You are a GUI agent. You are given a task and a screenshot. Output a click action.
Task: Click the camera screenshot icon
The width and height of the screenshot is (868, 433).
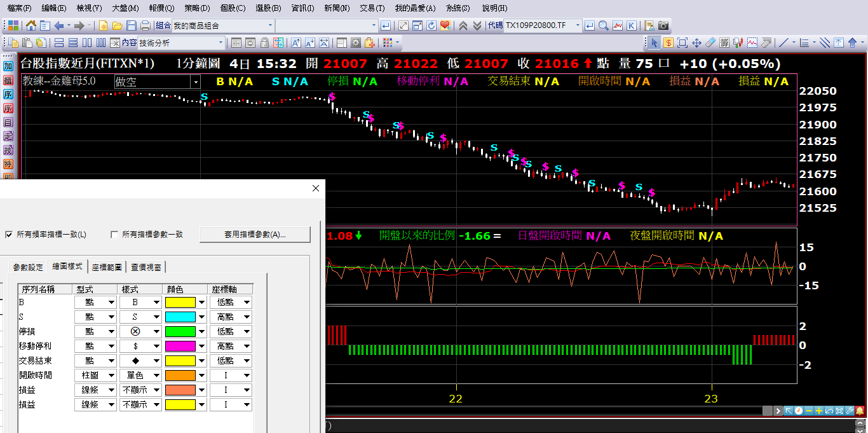(663, 25)
